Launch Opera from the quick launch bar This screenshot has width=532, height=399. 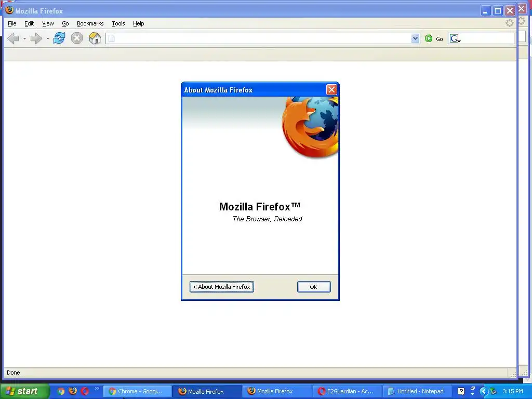pyautogui.click(x=85, y=391)
